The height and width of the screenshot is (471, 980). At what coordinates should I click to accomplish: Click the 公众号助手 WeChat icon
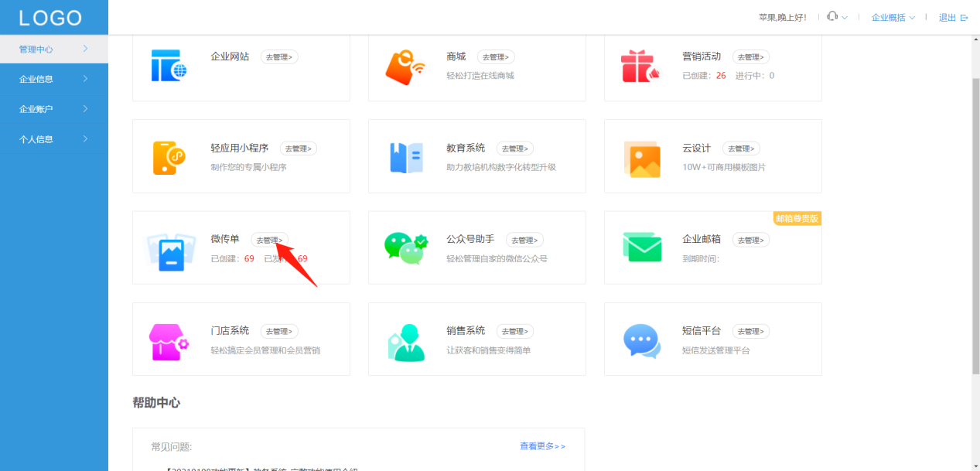coord(406,249)
